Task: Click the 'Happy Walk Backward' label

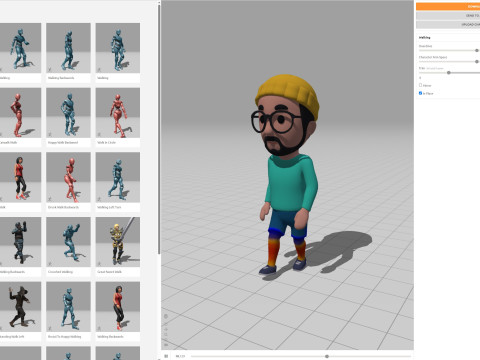Action: pyautogui.click(x=63, y=143)
